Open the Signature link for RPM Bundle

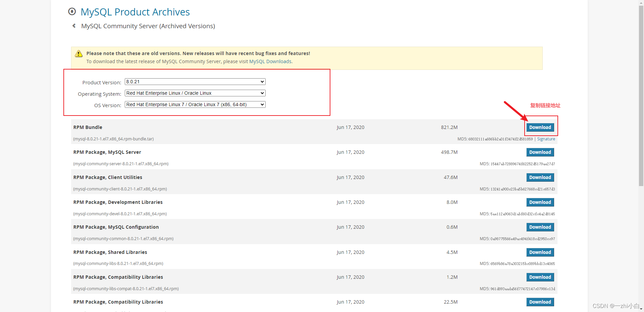coord(546,139)
